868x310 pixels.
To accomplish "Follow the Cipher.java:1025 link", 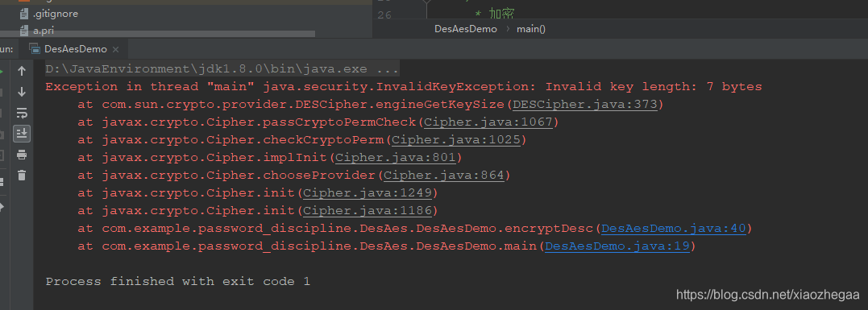I will coord(455,139).
